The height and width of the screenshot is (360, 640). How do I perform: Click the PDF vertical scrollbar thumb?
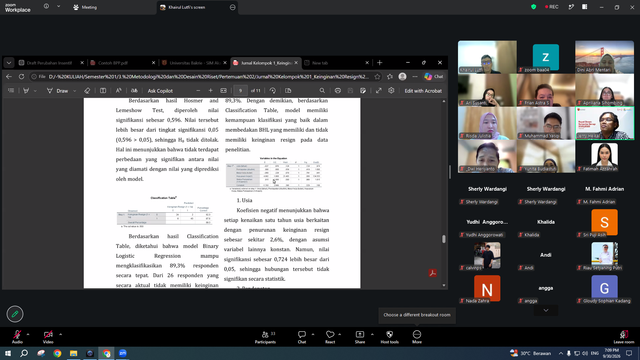pyautogui.click(x=444, y=239)
